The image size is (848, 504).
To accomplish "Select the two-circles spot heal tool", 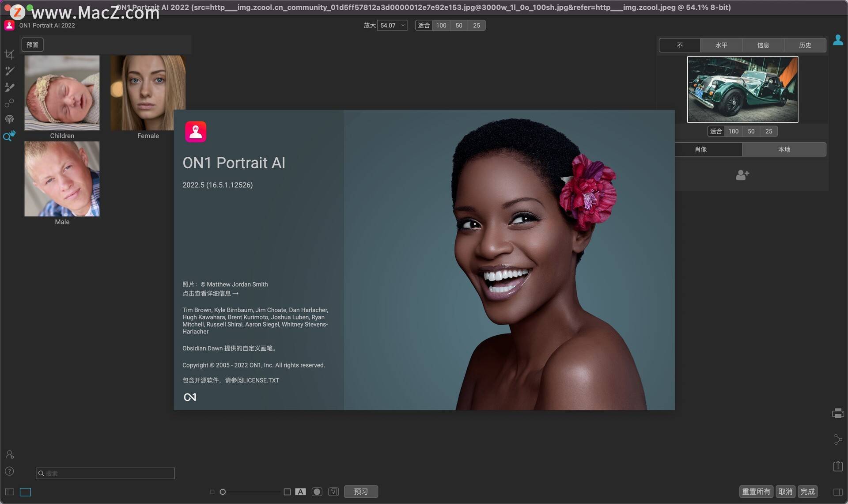I will click(9, 103).
